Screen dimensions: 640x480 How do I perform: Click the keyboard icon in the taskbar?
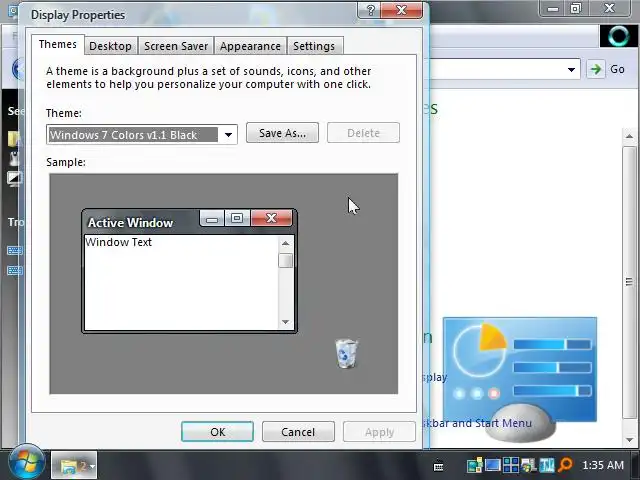pyautogui.click(x=438, y=465)
